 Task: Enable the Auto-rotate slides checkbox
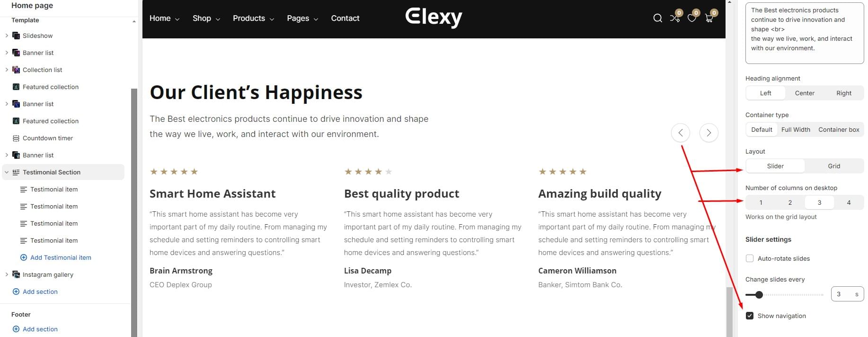(x=750, y=258)
